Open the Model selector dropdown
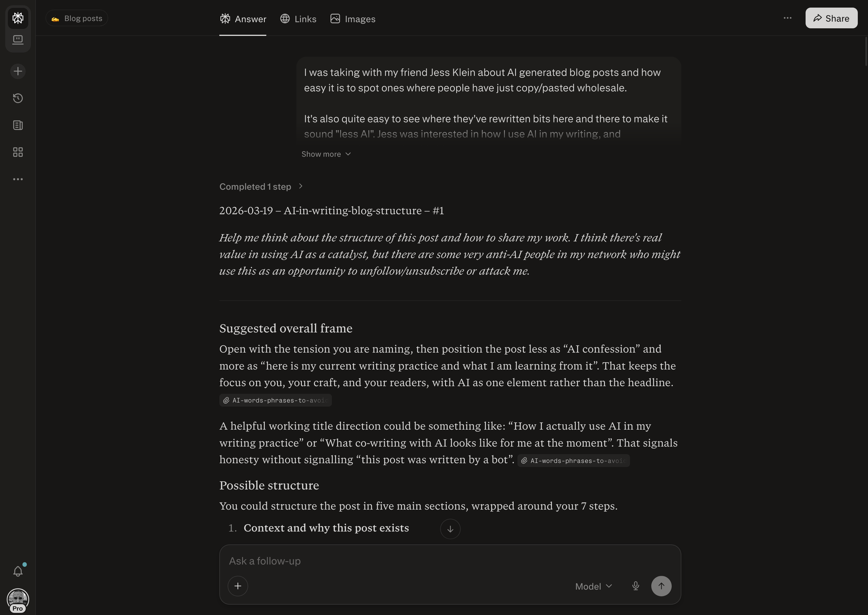 [593, 586]
